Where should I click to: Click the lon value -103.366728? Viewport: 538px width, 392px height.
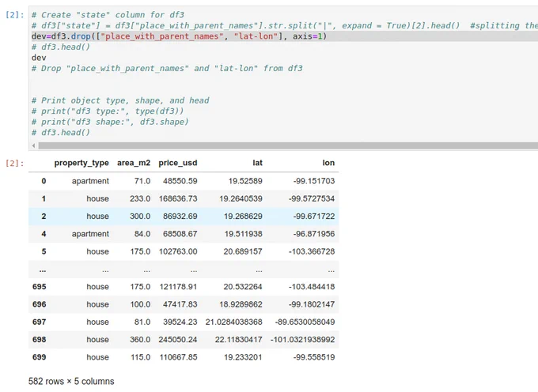pos(312,251)
